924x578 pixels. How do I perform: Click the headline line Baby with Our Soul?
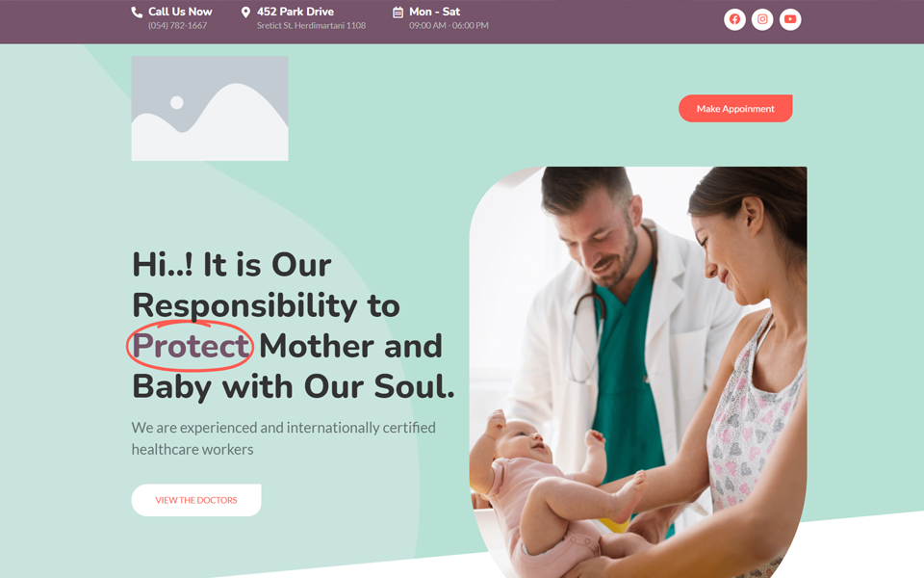pyautogui.click(x=294, y=387)
